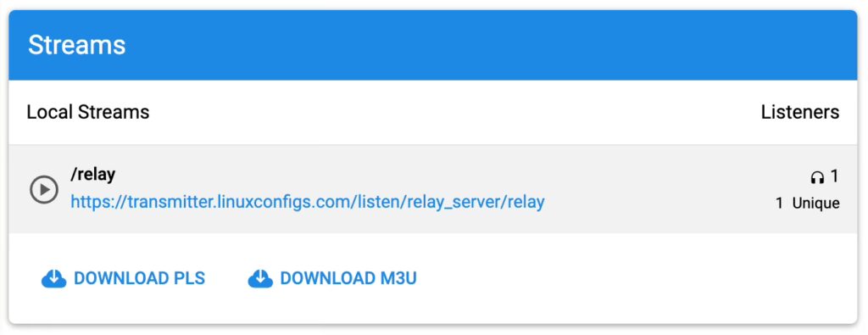Click the blue Streams header bar
The height and width of the screenshot is (335, 868).
click(433, 45)
